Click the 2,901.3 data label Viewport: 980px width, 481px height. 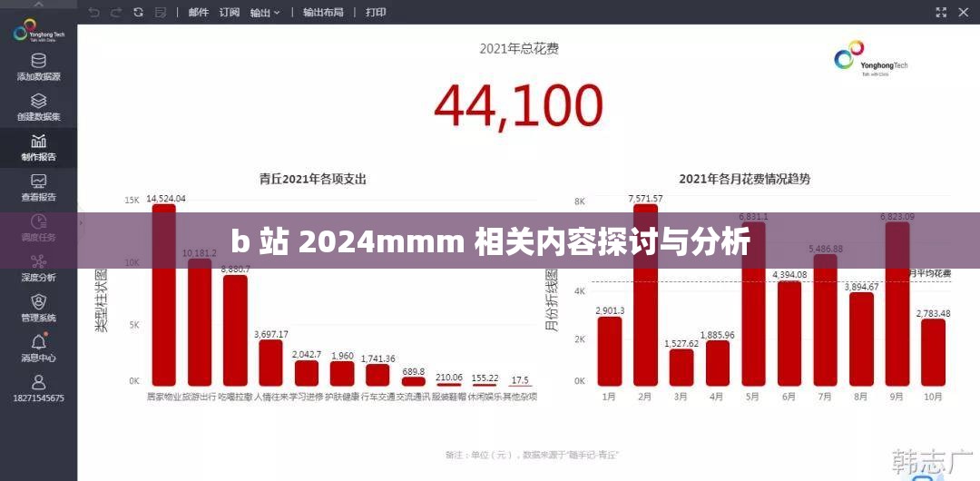tap(610, 311)
